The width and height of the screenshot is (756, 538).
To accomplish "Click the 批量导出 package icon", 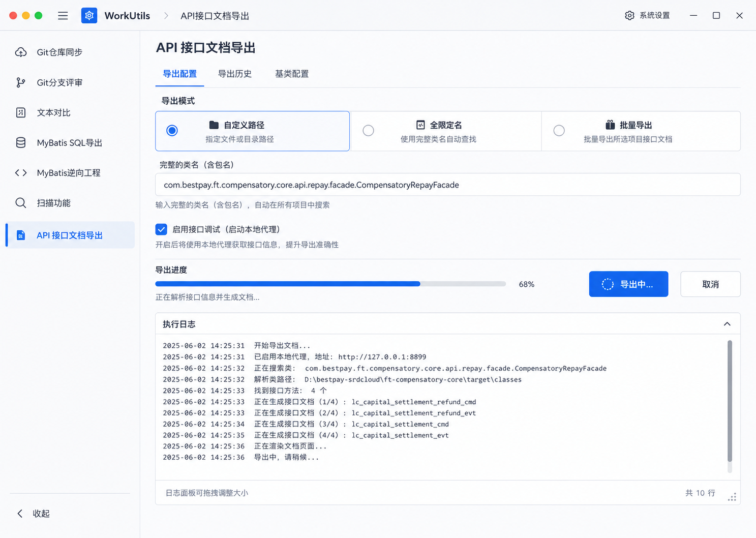I will [610, 125].
